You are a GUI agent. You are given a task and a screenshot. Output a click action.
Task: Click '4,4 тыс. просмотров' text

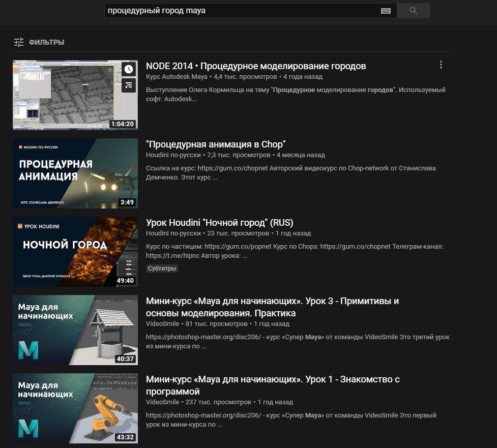coord(245,77)
